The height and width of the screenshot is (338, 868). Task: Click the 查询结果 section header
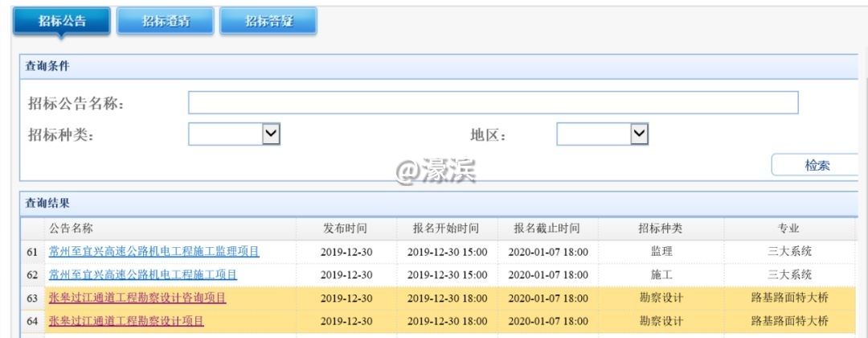[48, 204]
